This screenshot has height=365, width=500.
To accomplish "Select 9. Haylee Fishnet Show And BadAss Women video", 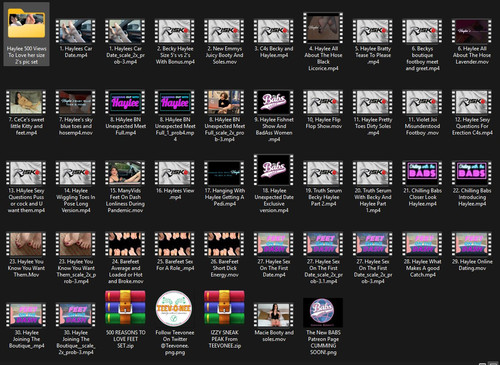I will click(x=274, y=102).
